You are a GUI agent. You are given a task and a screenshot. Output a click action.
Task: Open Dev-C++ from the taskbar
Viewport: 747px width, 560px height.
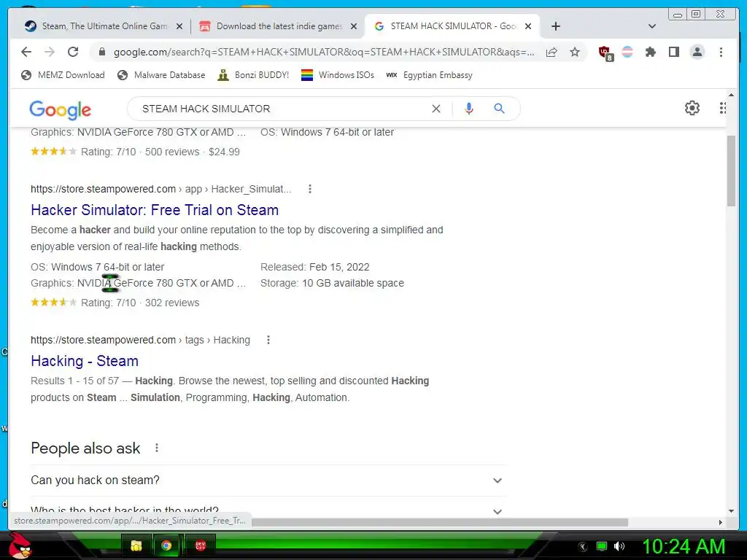pos(201,545)
